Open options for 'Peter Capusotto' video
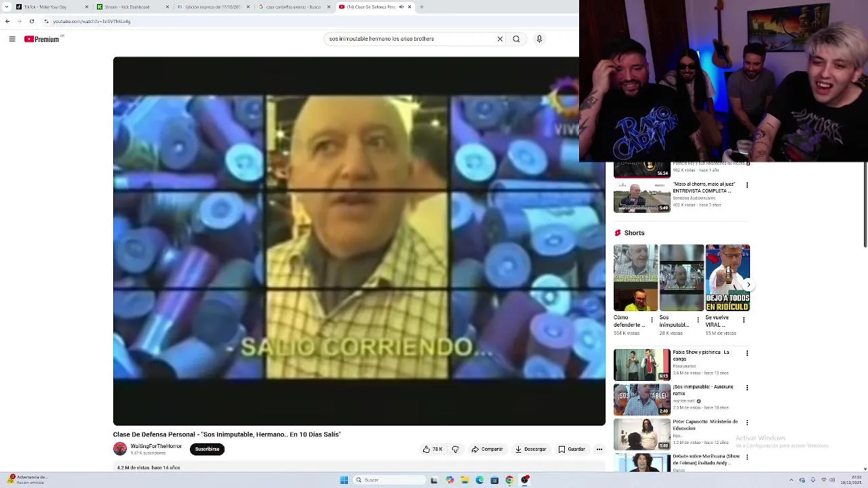Screen dimensions: 868x488 (747, 422)
